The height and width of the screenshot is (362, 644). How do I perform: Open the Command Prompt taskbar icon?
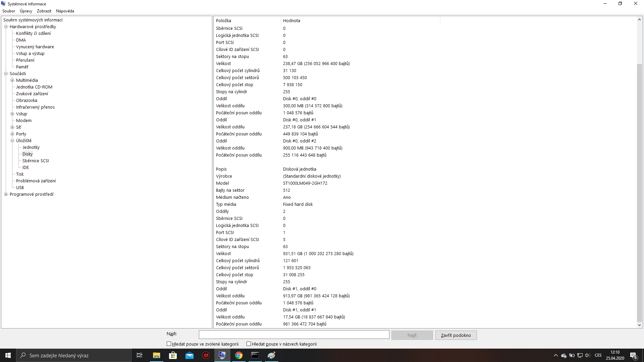click(255, 355)
